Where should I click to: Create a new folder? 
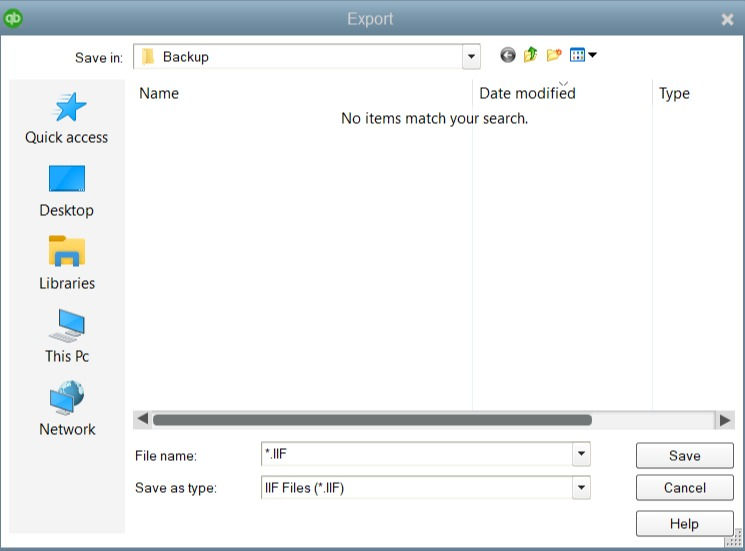[554, 55]
